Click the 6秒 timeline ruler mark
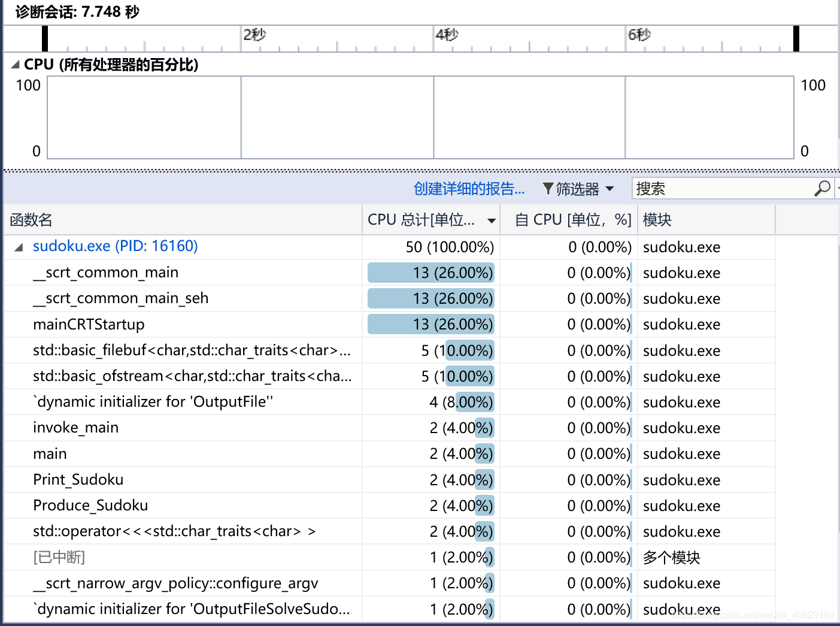 (639, 35)
